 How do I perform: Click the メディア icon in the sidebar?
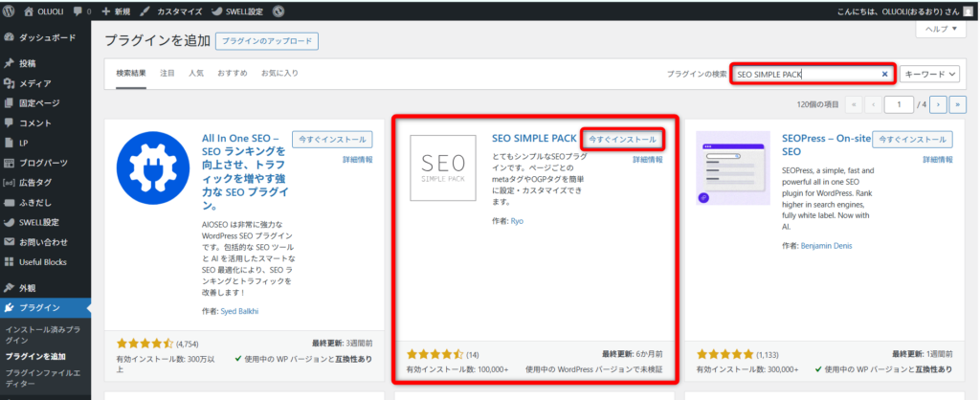[x=9, y=83]
